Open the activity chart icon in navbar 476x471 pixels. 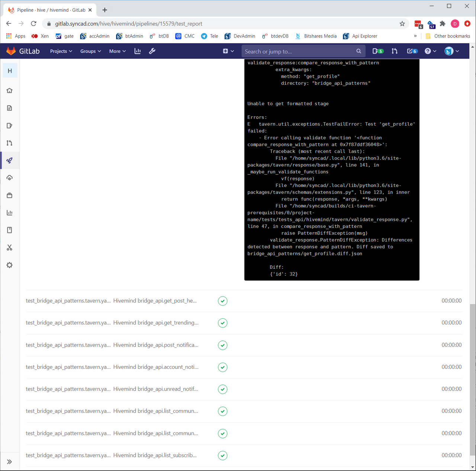[138, 51]
